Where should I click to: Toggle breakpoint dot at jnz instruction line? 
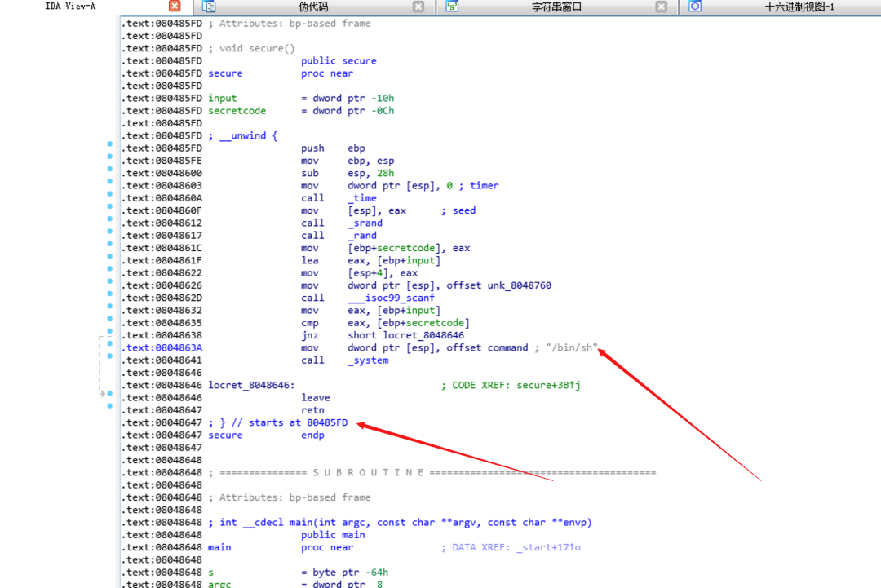point(110,335)
